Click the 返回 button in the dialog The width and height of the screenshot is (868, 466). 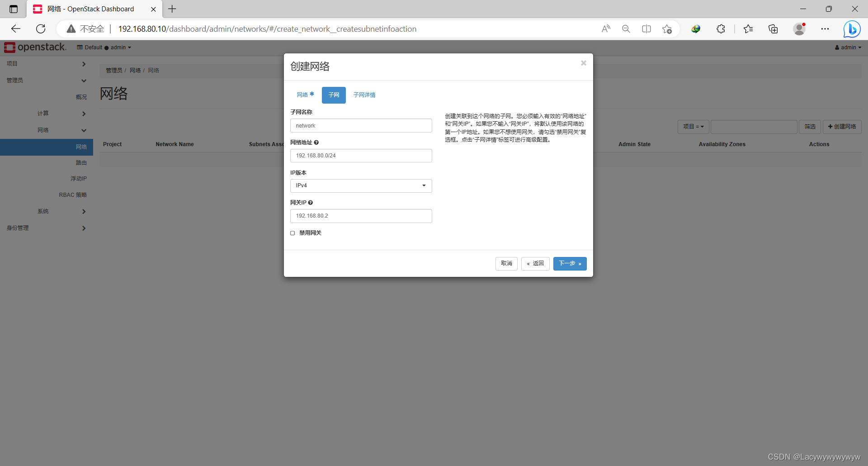coord(535,263)
